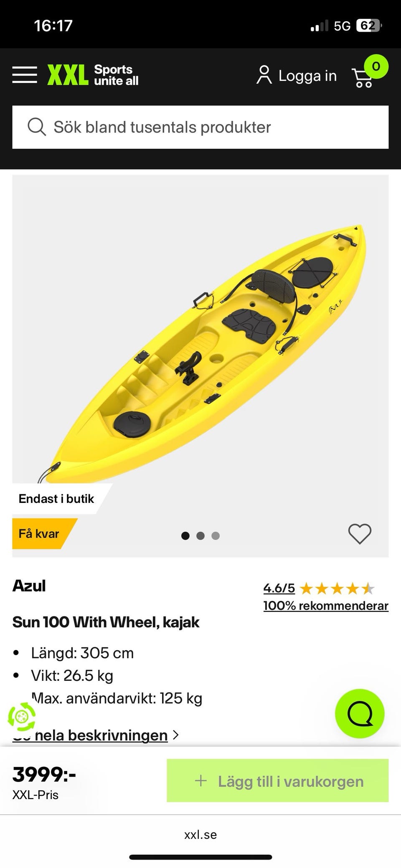Screen dimensions: 401x868
Task: Enlarge the yellow kayak product photo
Action: [200, 351]
